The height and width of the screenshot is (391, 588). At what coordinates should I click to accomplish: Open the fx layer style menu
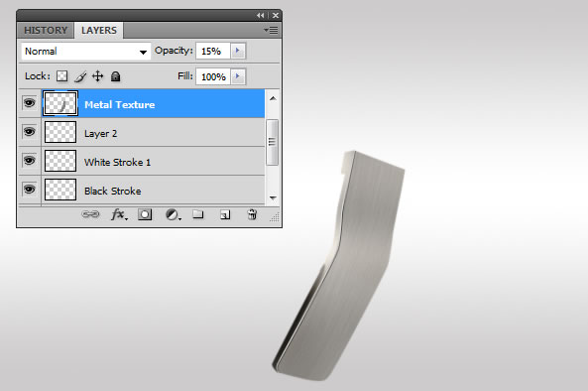coord(119,214)
